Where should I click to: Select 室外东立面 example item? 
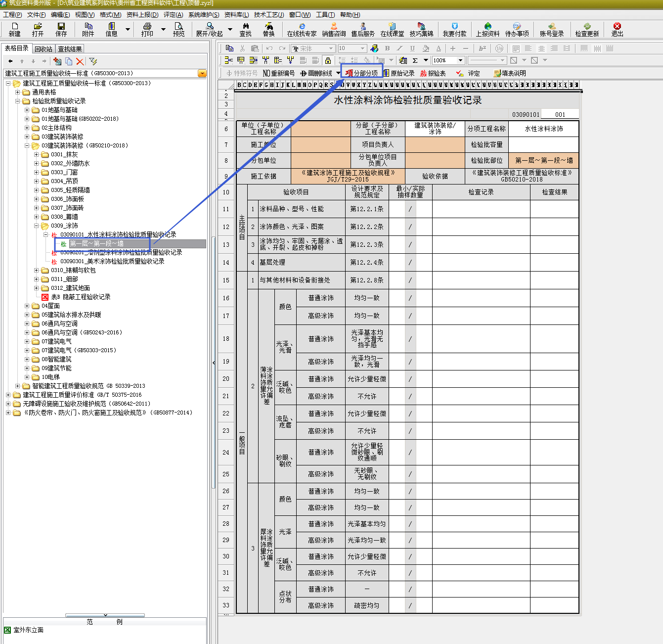(x=28, y=630)
